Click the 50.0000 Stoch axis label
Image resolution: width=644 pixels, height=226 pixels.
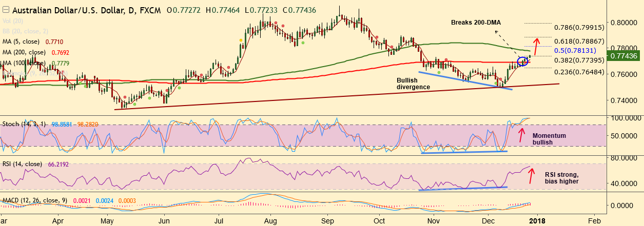624,136
